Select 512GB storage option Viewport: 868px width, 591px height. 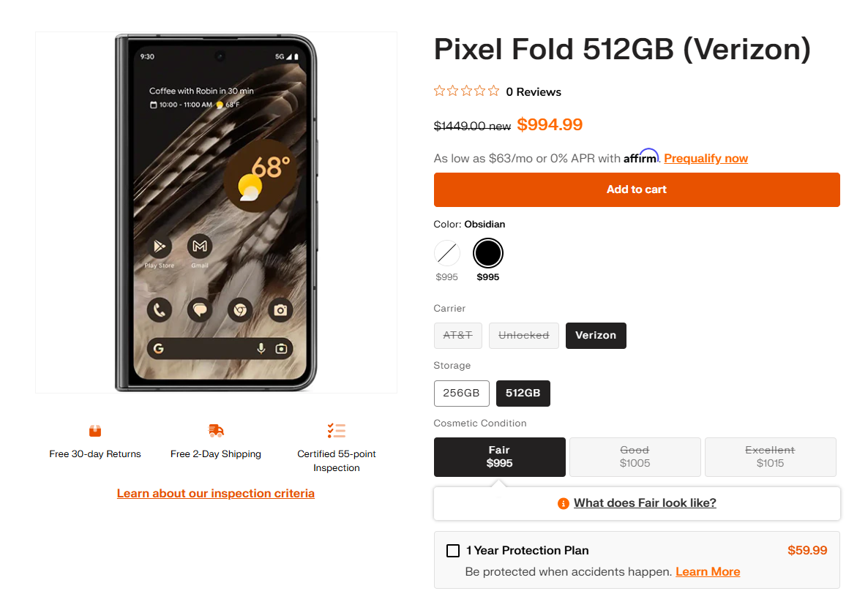(x=523, y=393)
